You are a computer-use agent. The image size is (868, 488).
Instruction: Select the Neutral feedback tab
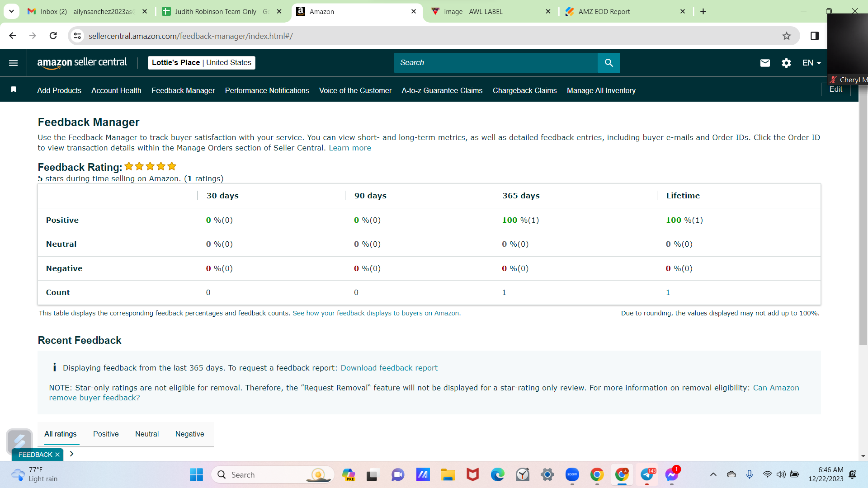147,434
